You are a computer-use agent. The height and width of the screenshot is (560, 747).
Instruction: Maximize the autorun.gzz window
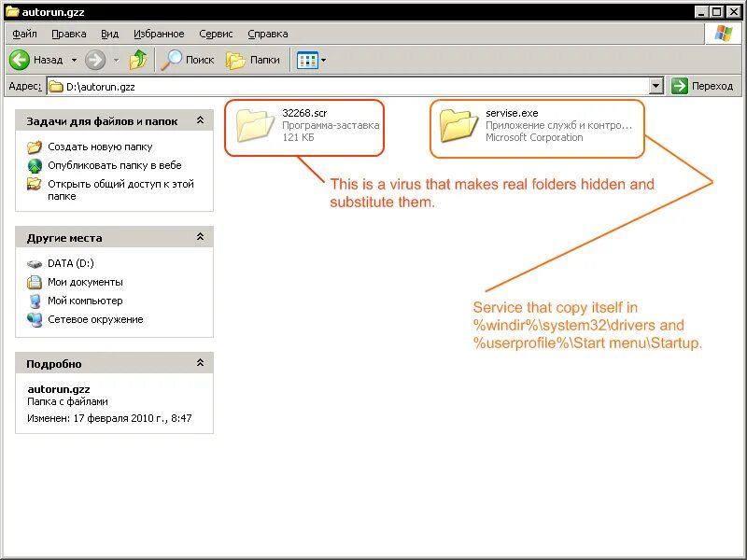tap(716, 12)
